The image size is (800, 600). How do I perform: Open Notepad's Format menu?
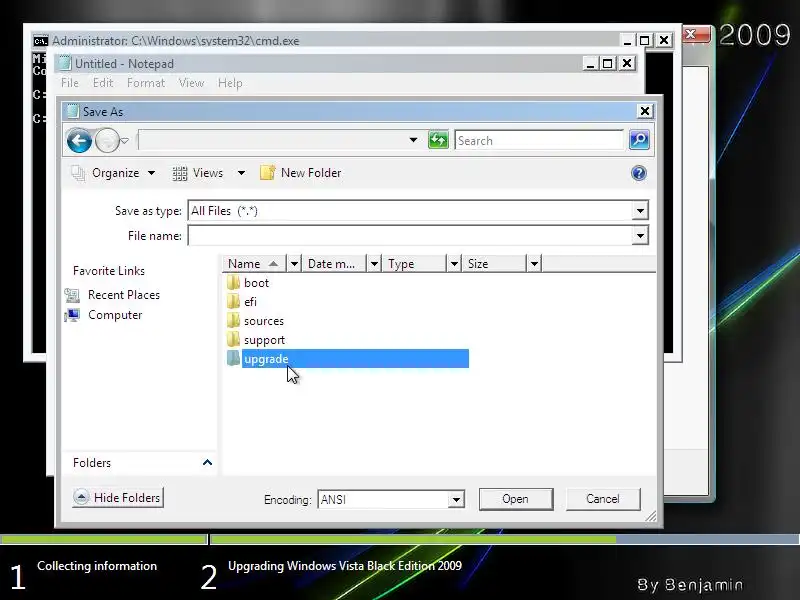click(x=146, y=83)
